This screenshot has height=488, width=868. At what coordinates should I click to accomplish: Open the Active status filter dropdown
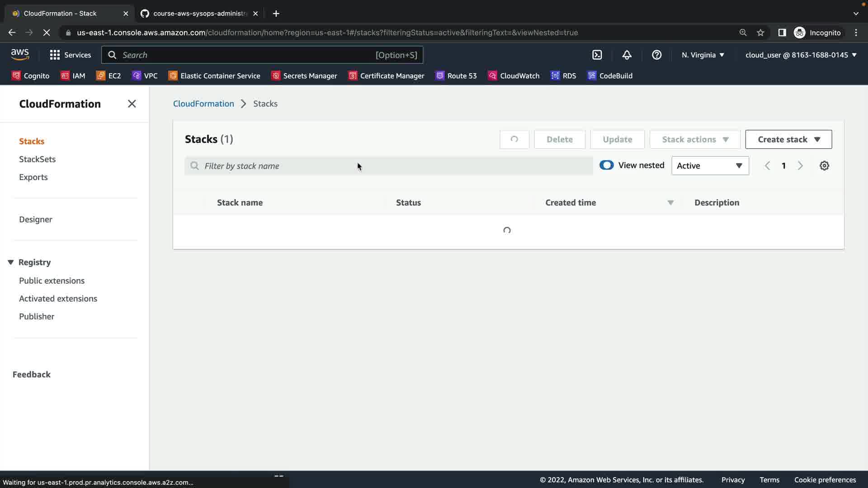click(x=710, y=166)
